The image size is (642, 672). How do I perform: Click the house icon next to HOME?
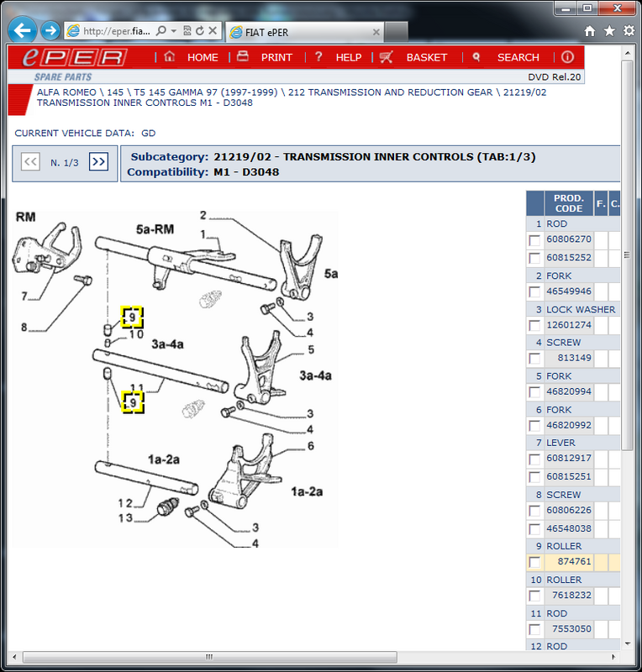click(x=170, y=56)
